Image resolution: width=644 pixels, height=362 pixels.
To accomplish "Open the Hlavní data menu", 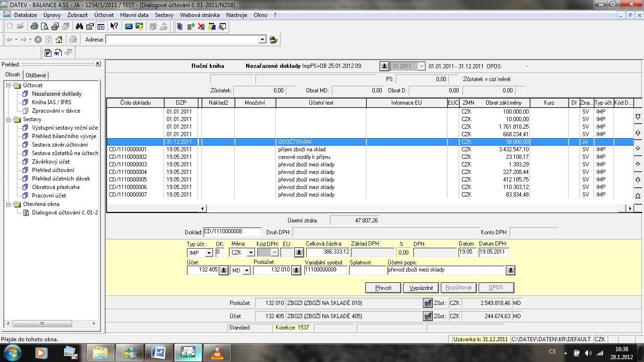I will point(134,15).
